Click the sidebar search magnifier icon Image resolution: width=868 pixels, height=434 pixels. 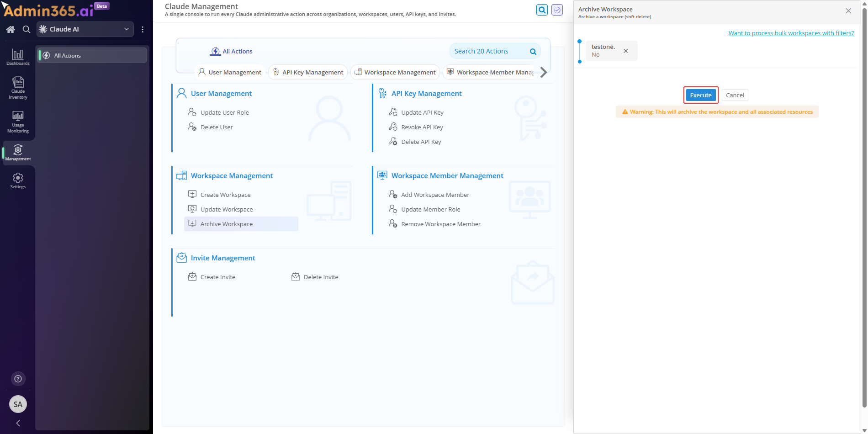click(26, 29)
